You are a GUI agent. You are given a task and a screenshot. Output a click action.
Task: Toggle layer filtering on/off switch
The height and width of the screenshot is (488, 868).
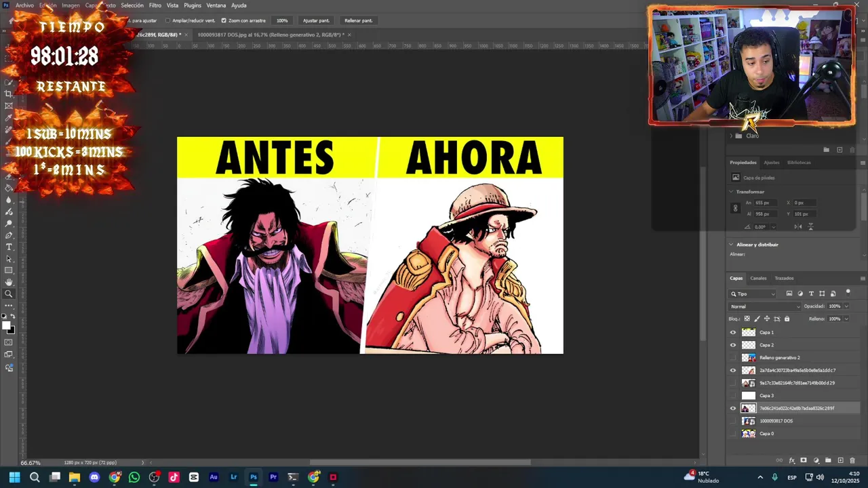pyautogui.click(x=848, y=292)
